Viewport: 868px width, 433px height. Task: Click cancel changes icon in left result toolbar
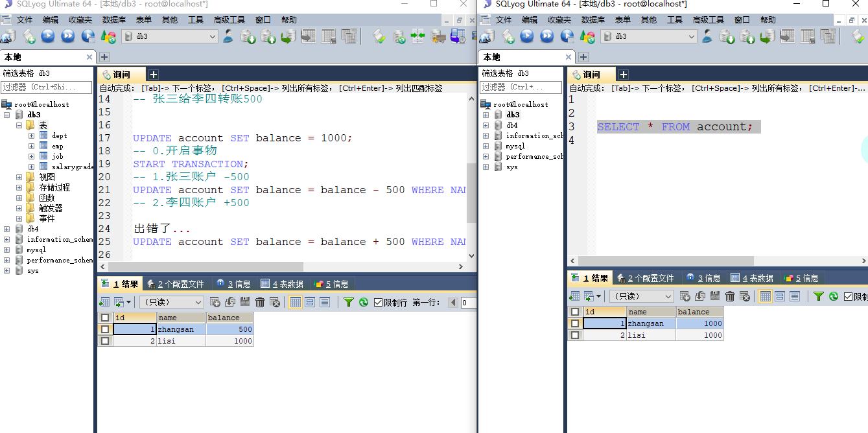click(275, 302)
